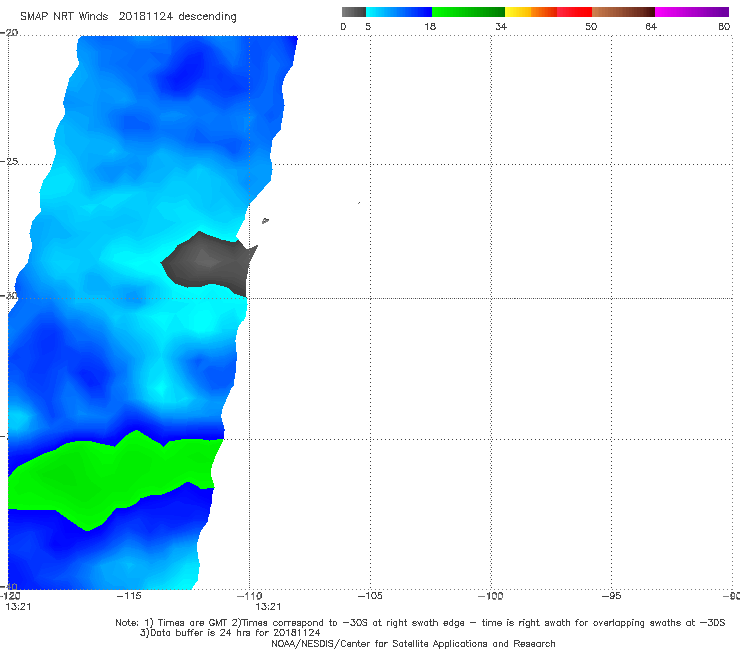Click the small island outline near -109
This screenshot has width=740, height=650.
[265, 220]
